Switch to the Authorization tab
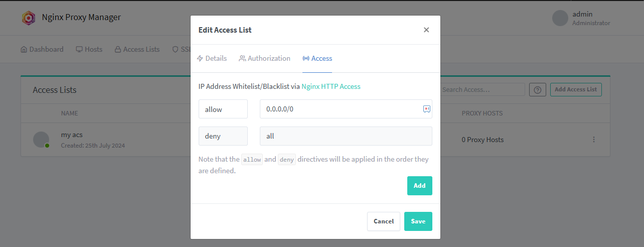The image size is (644, 247). pos(264,58)
